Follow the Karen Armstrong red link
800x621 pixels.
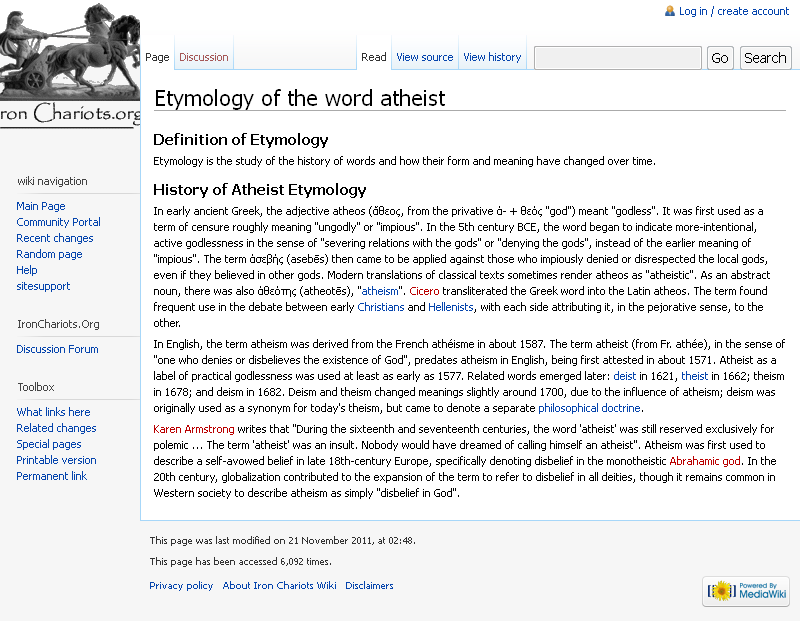click(194, 429)
